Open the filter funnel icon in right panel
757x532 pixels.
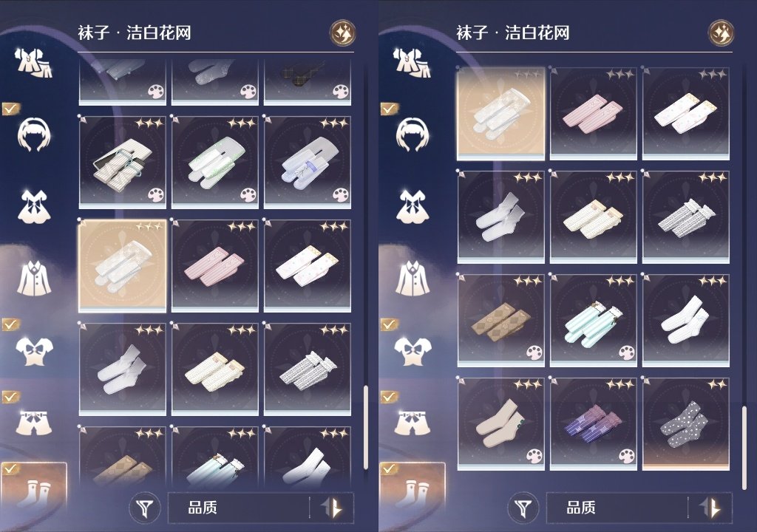pos(523,508)
